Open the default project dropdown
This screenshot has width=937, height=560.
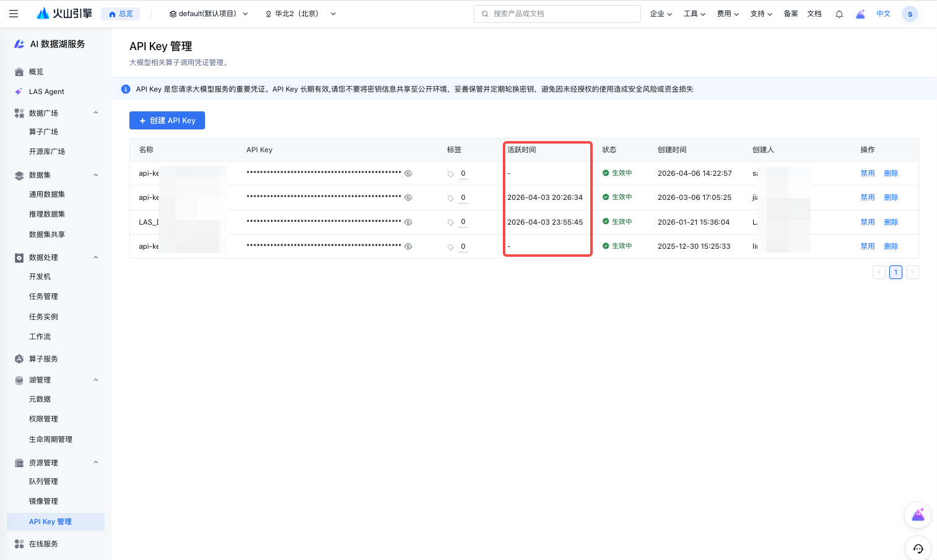pos(209,14)
